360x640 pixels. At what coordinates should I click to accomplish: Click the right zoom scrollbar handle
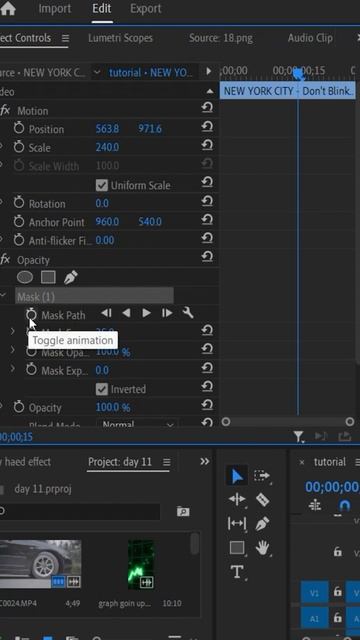click(x=350, y=422)
